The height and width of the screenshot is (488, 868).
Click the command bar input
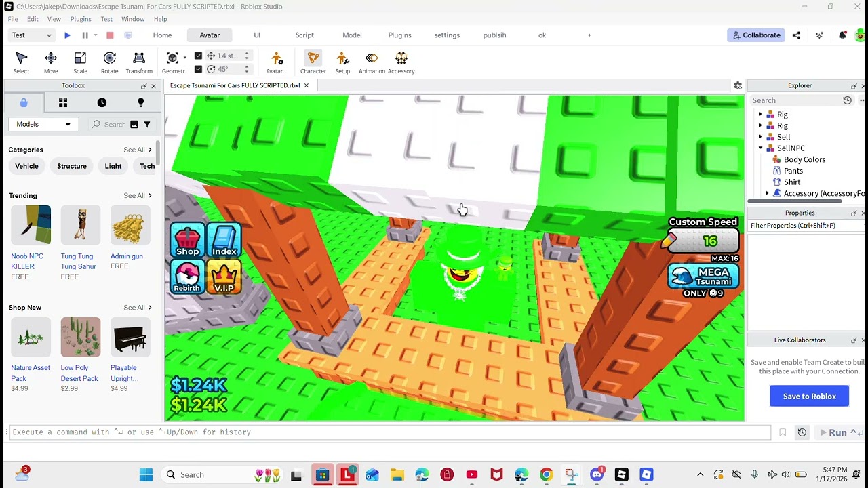point(390,432)
